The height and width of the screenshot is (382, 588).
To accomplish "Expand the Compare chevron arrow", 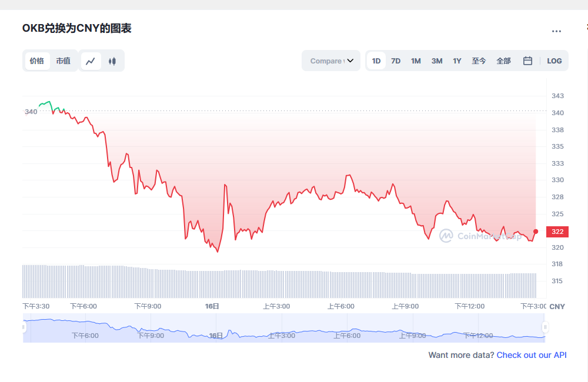I will pyautogui.click(x=350, y=61).
